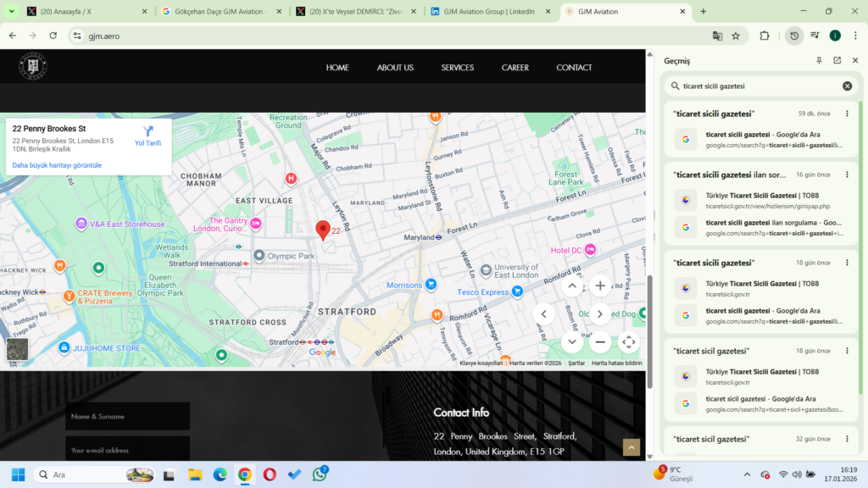Show or hide map camera move controls
Image resolution: width=868 pixels, height=488 pixels.
628,342
